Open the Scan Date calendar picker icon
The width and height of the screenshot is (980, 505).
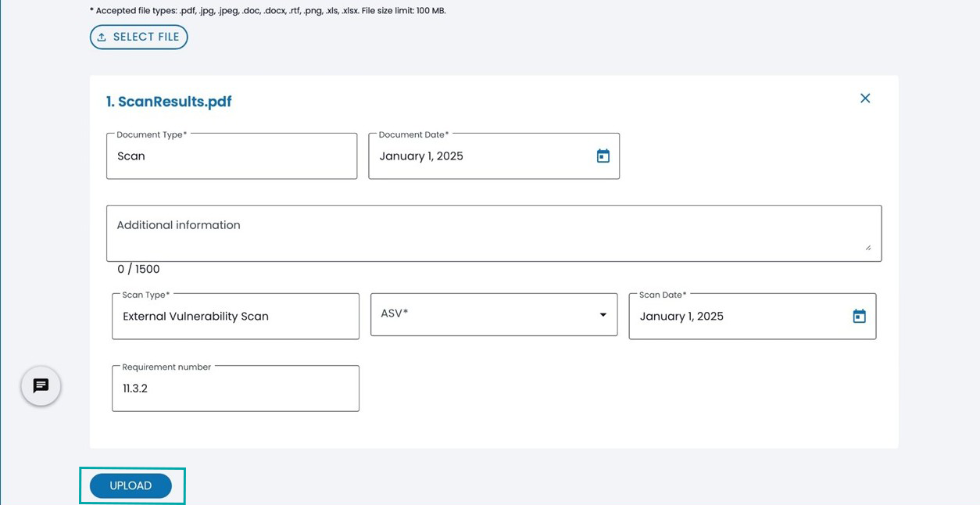coord(859,317)
